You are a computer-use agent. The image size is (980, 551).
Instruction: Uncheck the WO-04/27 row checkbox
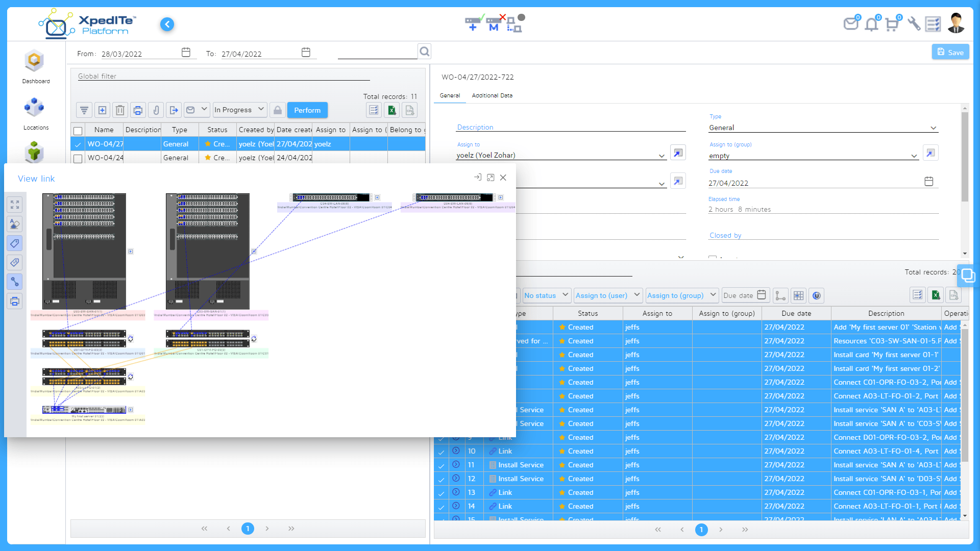tap(78, 144)
